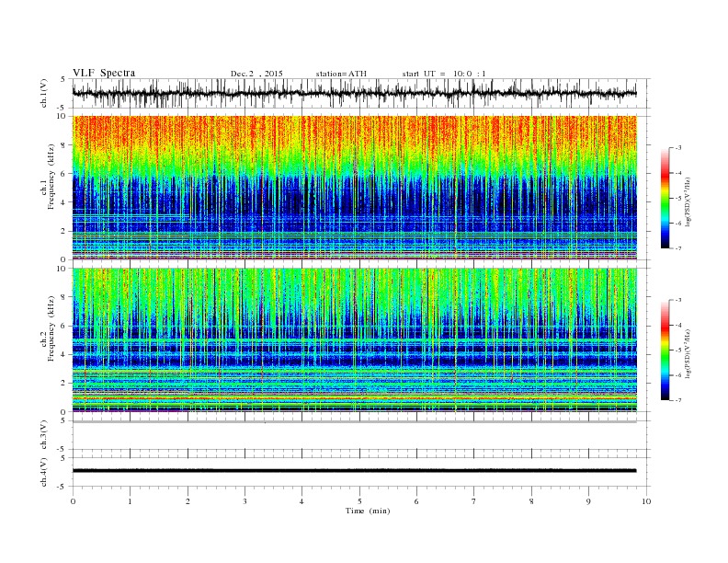The image size is (728, 563).
Task: Click the '-3' label on ch.1 color bar
Action: click(677, 148)
